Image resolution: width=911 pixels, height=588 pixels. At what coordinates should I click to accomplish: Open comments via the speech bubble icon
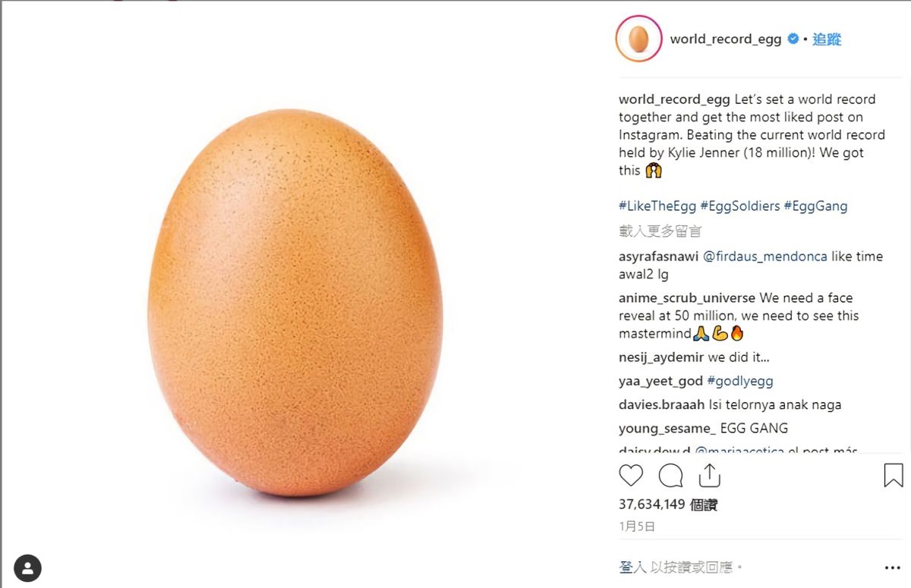(669, 476)
